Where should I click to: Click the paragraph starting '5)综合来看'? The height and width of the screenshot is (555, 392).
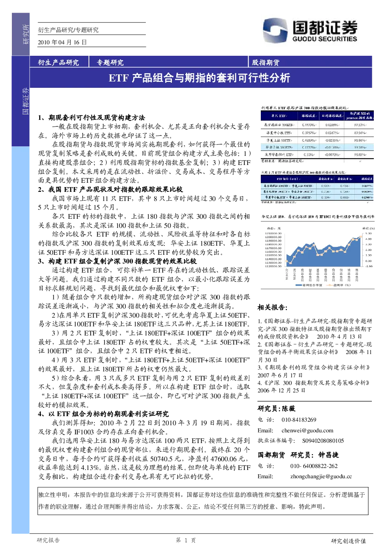144,391
